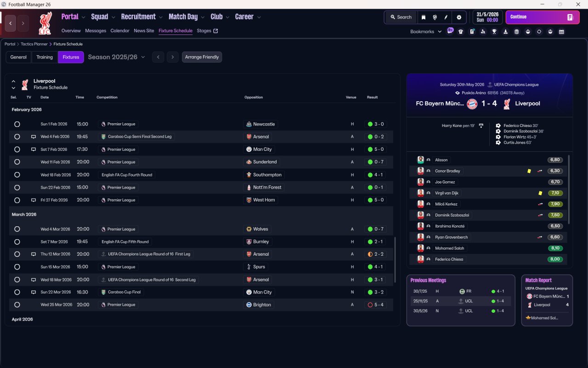Open the stacked coins icon in the Bookmarks bar
This screenshot has height=368, width=588.
click(x=516, y=32)
